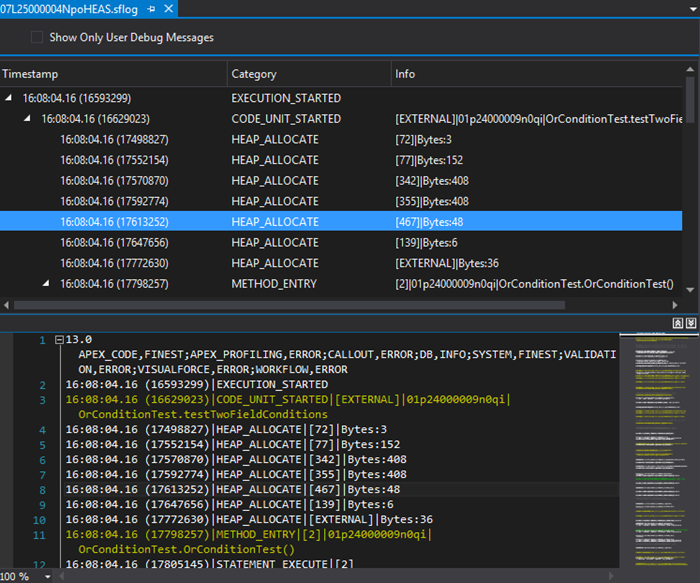The image size is (700, 583).
Task: Click line number 2 in the gutter
Action: [x=42, y=385]
